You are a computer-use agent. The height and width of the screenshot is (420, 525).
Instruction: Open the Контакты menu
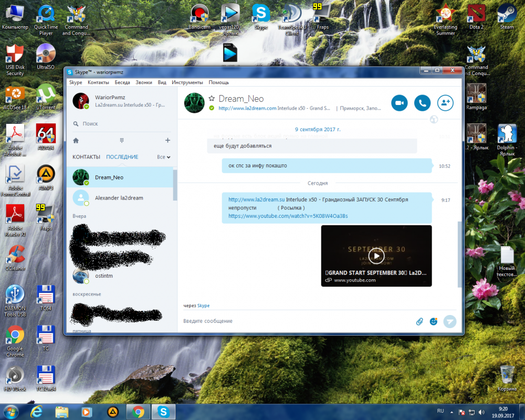pyautogui.click(x=98, y=82)
